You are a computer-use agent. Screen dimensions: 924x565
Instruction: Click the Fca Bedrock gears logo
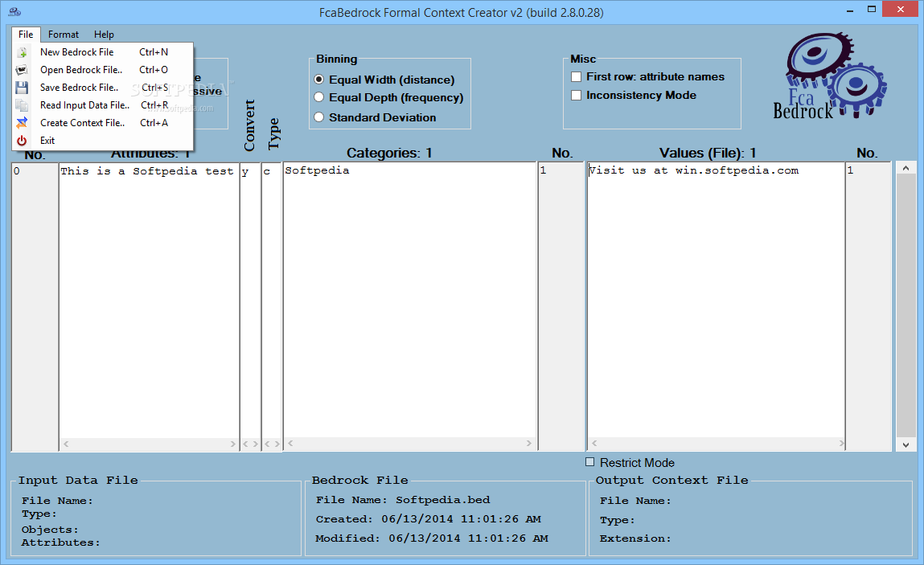830,76
